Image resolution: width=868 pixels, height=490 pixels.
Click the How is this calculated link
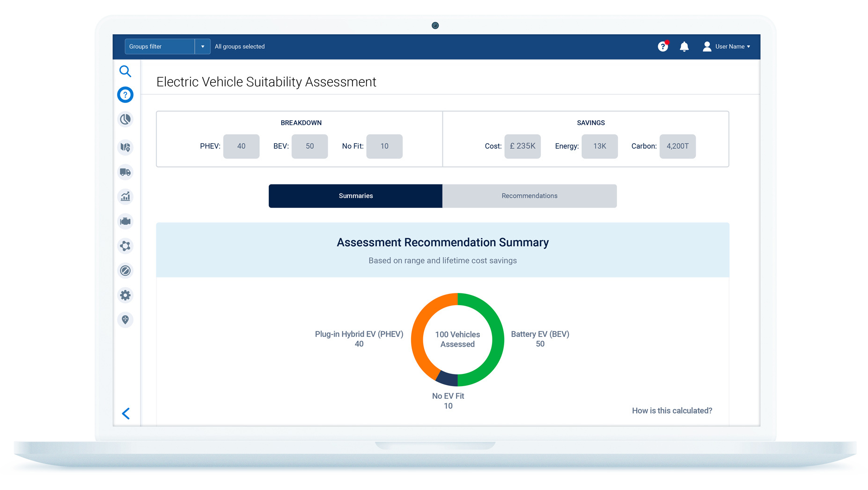(x=672, y=410)
